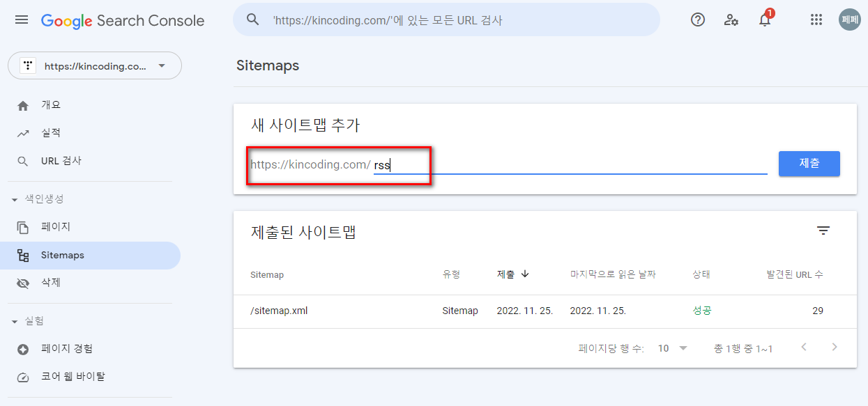Click the home icon beside 개요
The image size is (868, 406).
tap(23, 105)
